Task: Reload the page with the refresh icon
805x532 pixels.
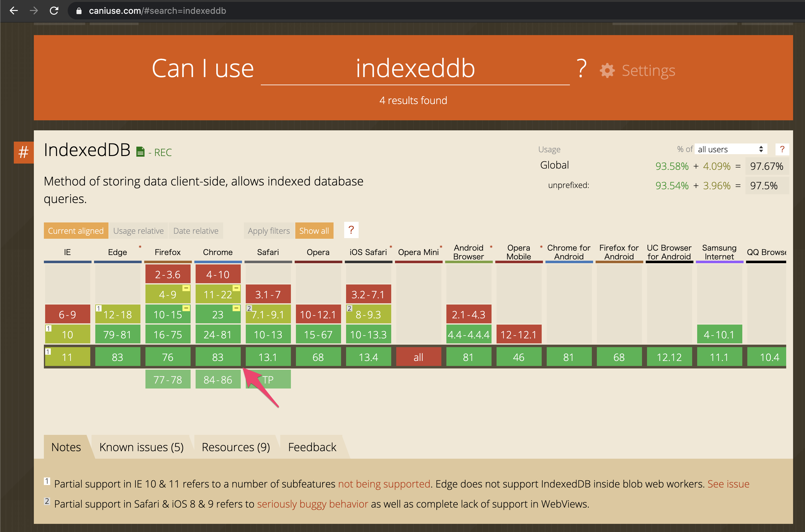Action: 54,11
